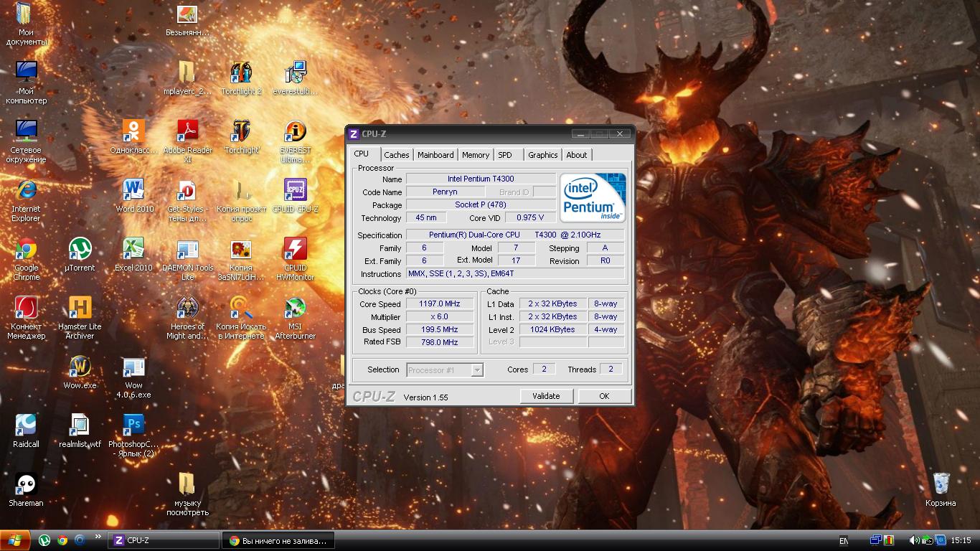The height and width of the screenshot is (551, 980).
Task: Close the CPU-Z window
Action: (620, 133)
